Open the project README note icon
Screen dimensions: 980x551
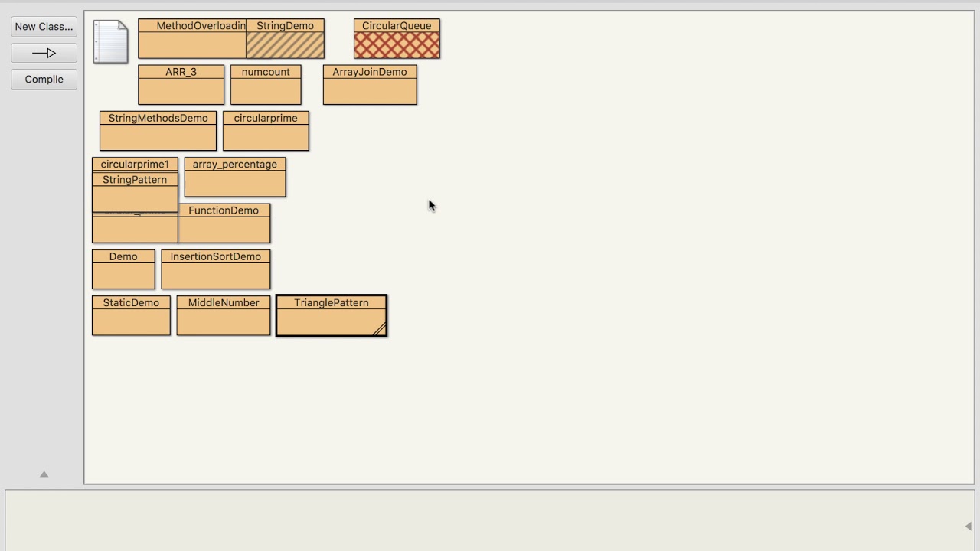click(110, 41)
